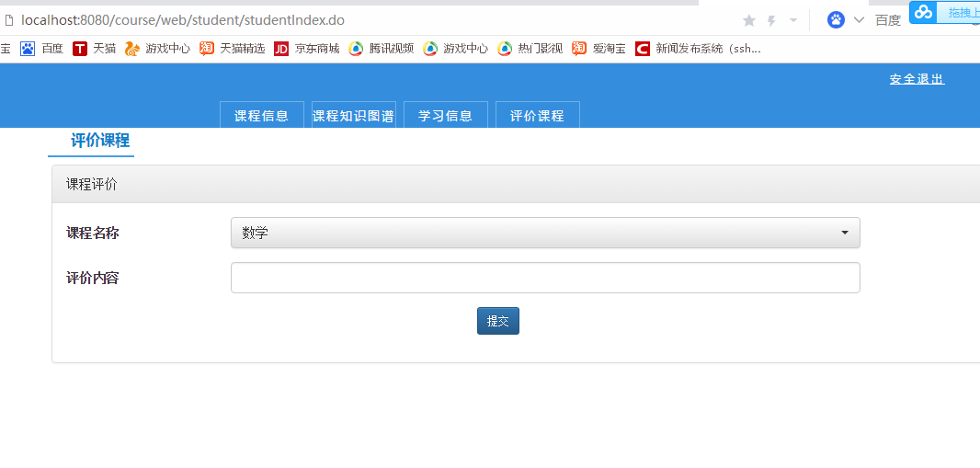Image resolution: width=980 pixels, height=468 pixels.
Task: Click the 安全退出 logout link
Action: (917, 79)
